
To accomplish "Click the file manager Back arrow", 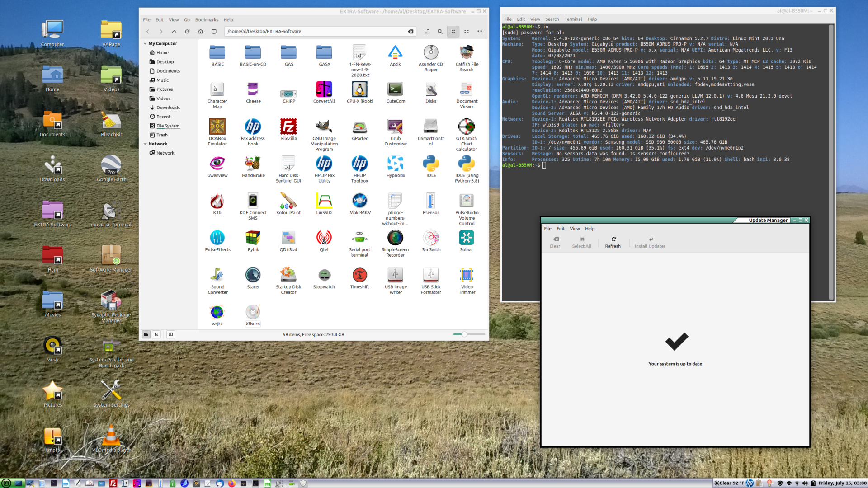I will coord(148,32).
